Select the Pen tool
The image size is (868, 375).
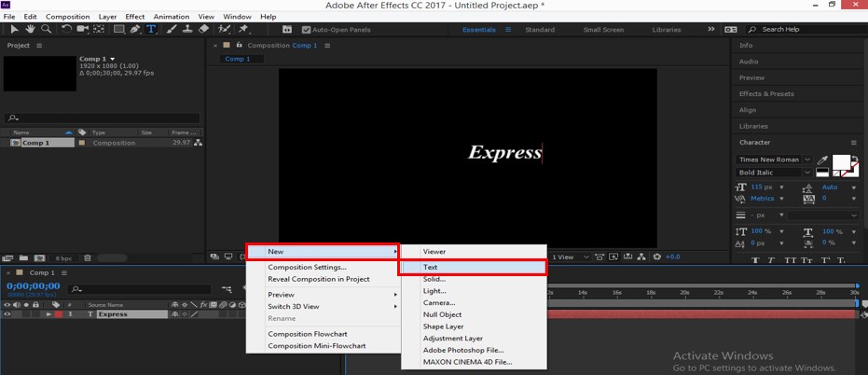(135, 29)
